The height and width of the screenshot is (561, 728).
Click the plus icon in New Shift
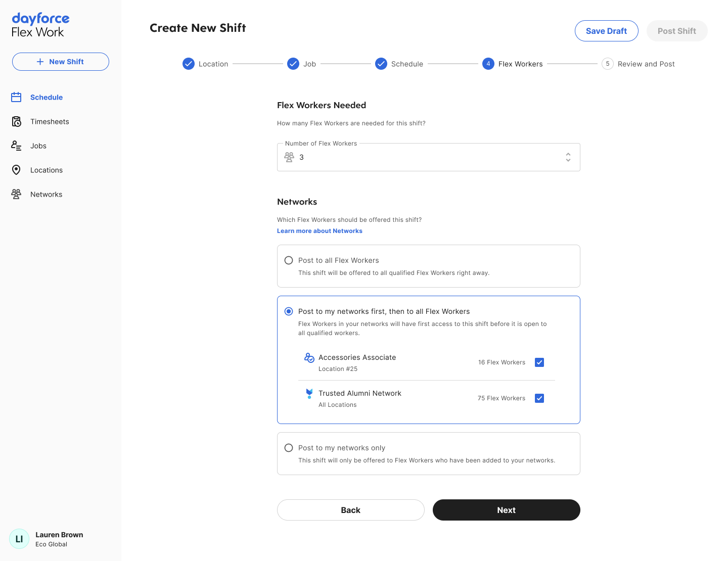coord(40,62)
